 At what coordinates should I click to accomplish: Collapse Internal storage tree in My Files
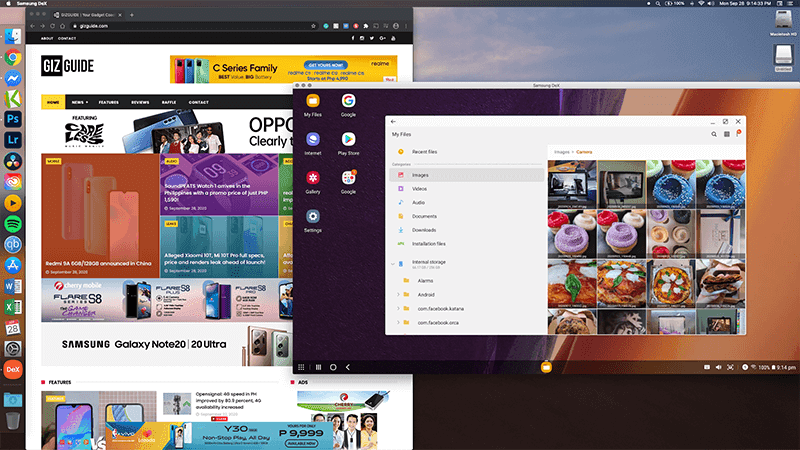(393, 264)
